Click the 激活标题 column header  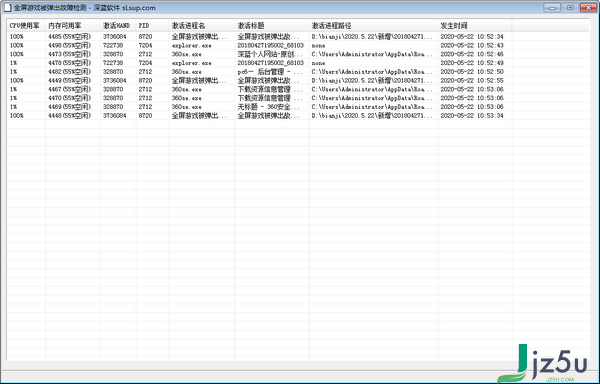point(272,26)
